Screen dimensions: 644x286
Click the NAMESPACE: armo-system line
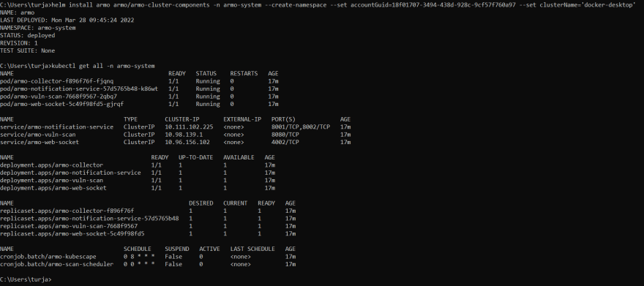tap(38, 28)
